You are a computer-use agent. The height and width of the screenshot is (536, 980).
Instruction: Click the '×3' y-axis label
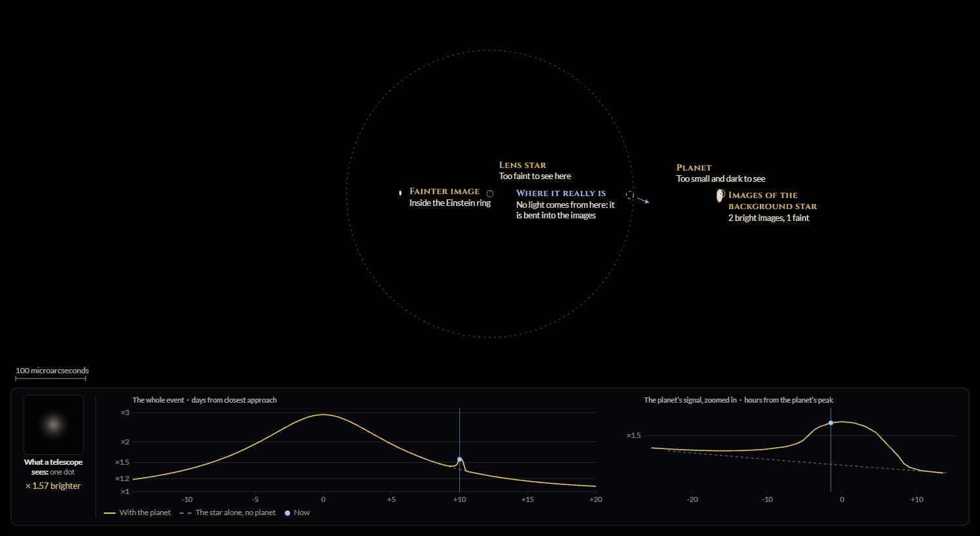pyautogui.click(x=125, y=413)
